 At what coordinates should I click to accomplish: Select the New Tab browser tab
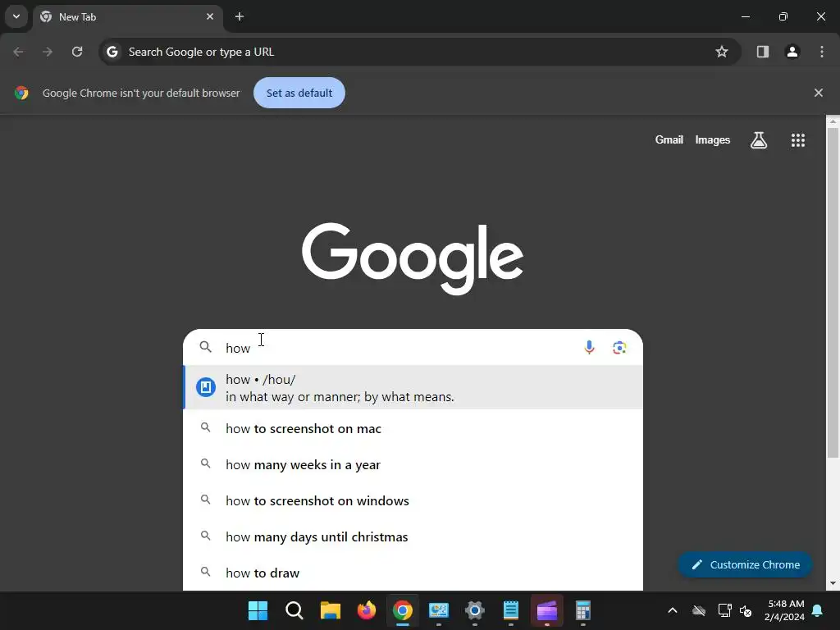point(127,16)
